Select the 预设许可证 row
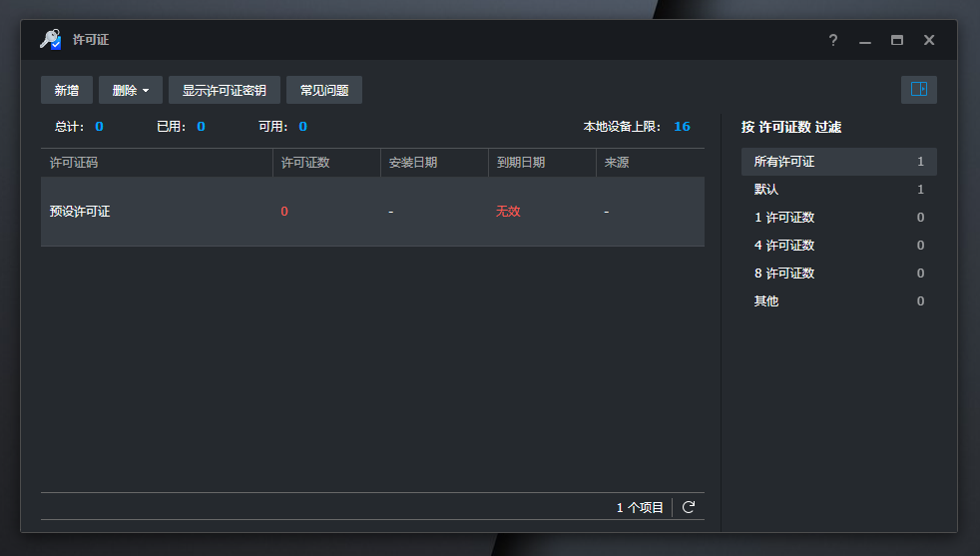This screenshot has width=980, height=556. 372,212
